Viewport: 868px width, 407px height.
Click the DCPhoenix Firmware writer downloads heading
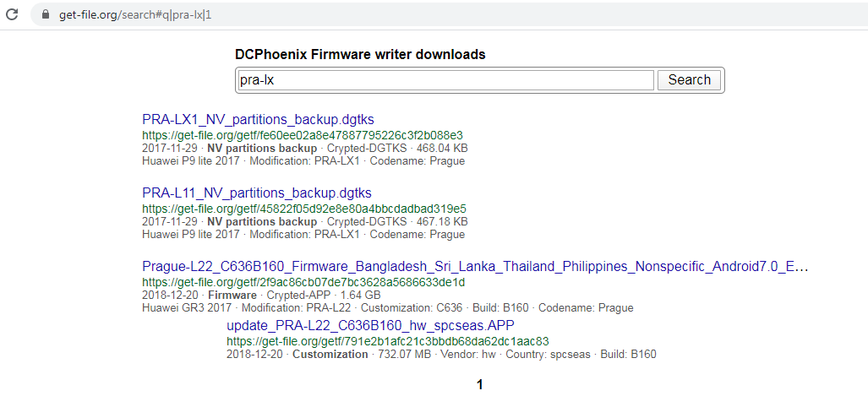pyautogui.click(x=360, y=55)
